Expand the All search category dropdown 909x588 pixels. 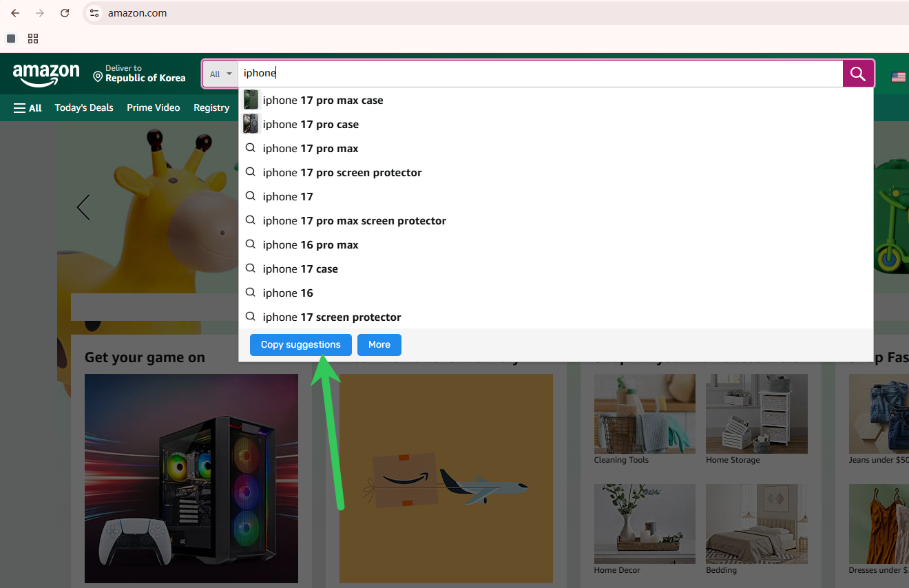tap(220, 74)
